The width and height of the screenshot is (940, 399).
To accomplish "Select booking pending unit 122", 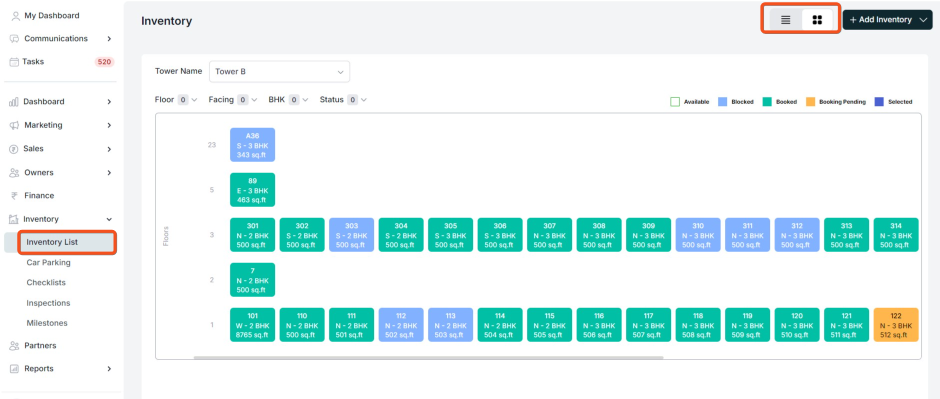I will pos(896,325).
